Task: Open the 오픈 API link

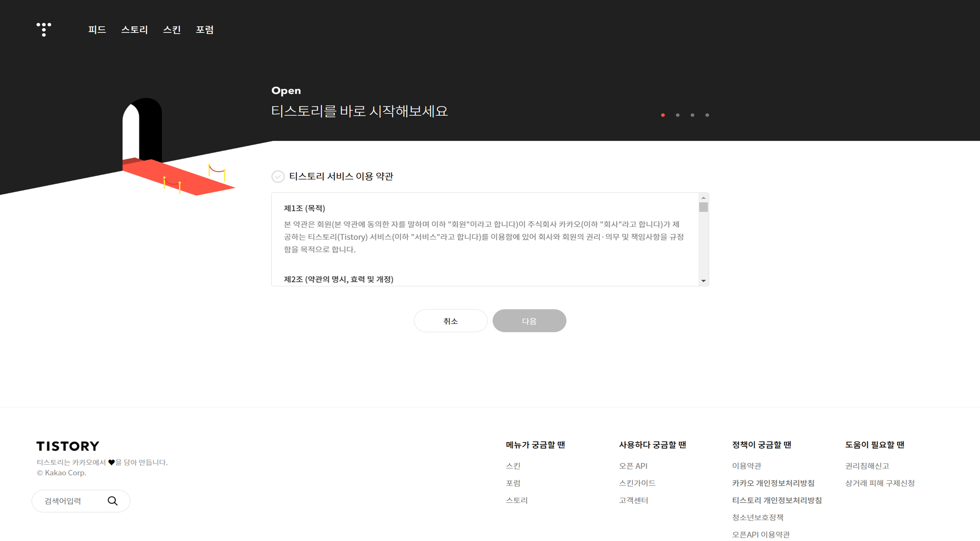Action: click(x=633, y=466)
